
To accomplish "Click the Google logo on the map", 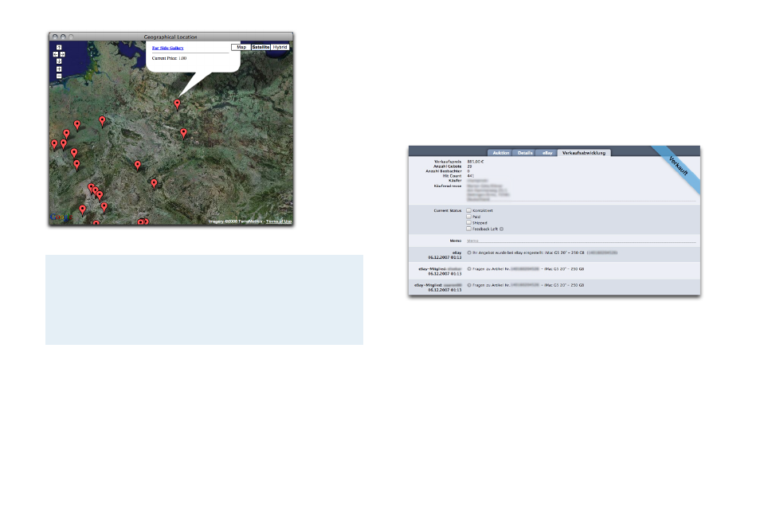I will click(61, 217).
